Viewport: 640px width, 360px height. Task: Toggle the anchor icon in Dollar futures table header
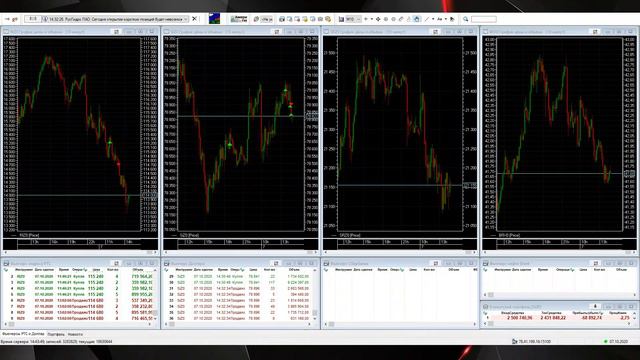(x=276, y=264)
